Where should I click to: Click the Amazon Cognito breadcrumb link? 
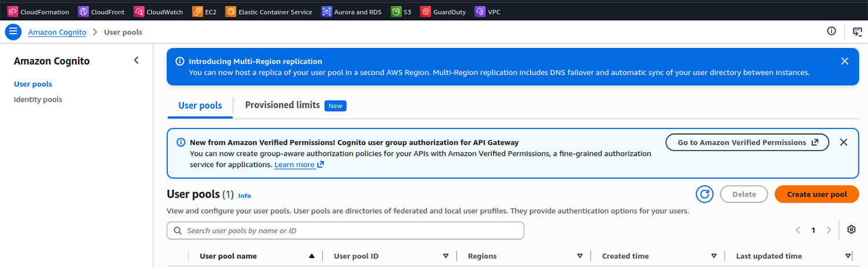[57, 32]
